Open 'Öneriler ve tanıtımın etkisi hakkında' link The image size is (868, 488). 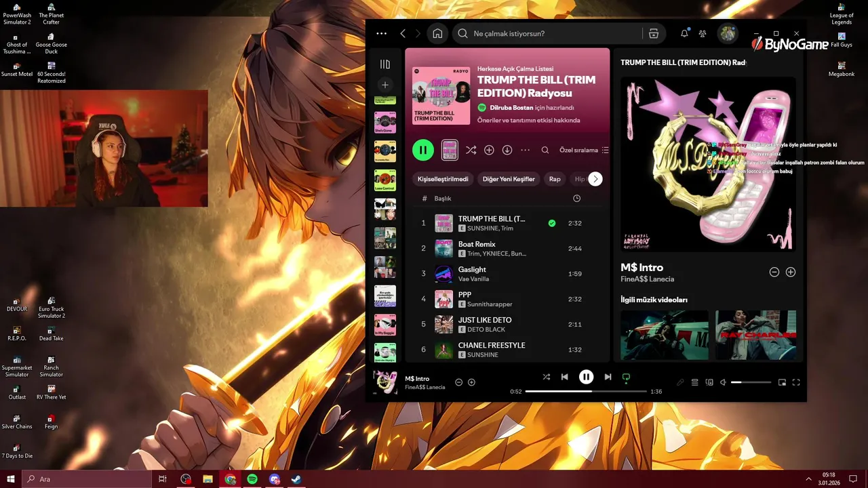(529, 120)
